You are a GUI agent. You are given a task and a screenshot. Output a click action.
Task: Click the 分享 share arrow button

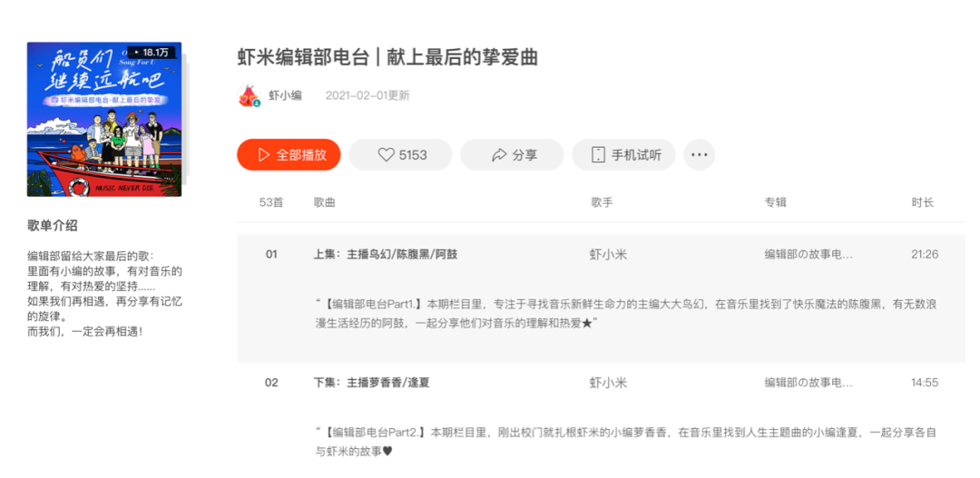tap(514, 155)
